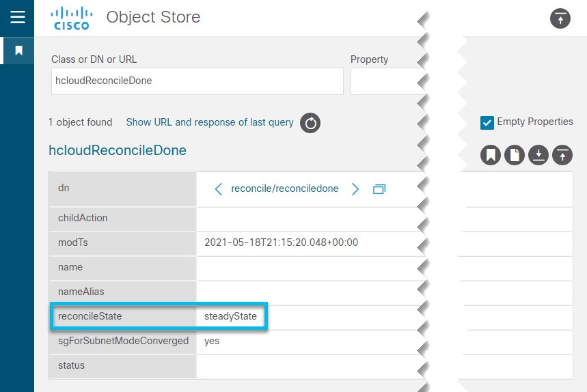587x392 pixels.
Task: Go to next dn with right chevron
Action: pyautogui.click(x=355, y=189)
